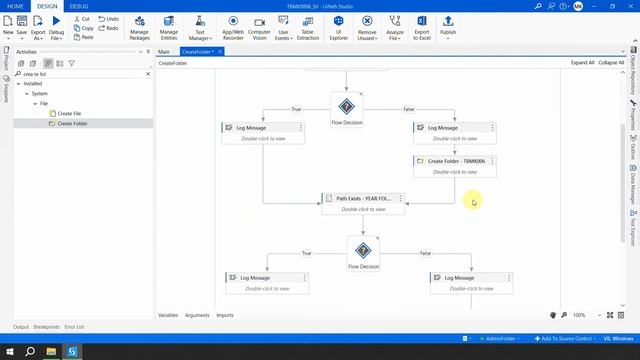Open the Main workflow tab
The height and width of the screenshot is (360, 640).
pos(164,52)
